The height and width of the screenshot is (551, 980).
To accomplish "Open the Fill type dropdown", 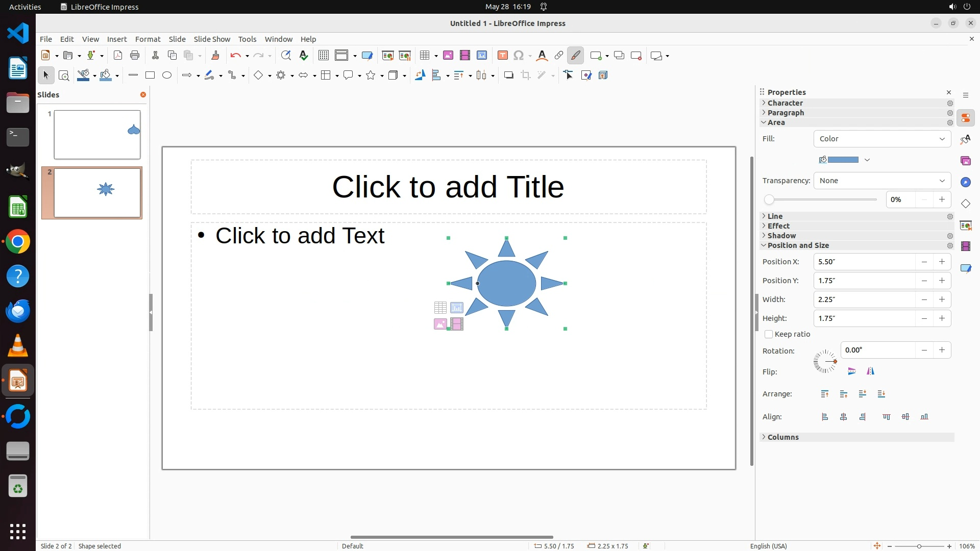I will click(882, 139).
